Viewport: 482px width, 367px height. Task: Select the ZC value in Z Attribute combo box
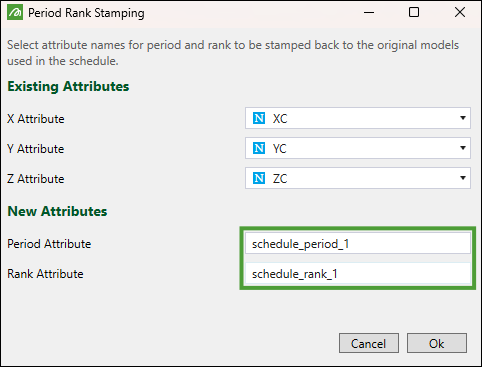pos(358,178)
